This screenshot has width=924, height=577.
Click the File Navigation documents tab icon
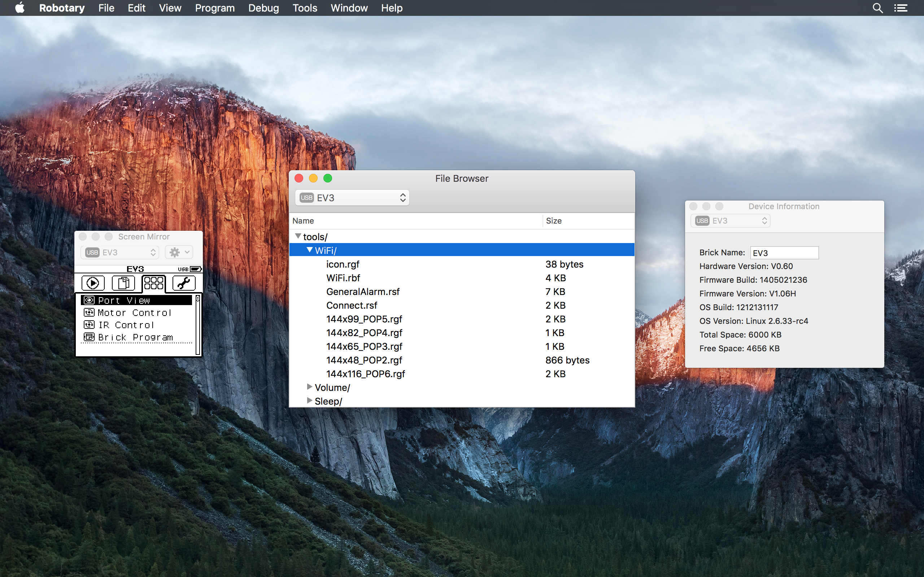(x=123, y=283)
